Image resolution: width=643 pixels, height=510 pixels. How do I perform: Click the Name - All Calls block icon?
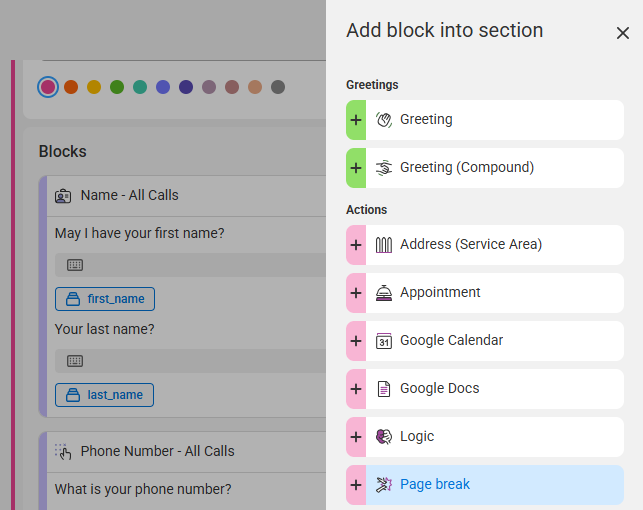[63, 196]
